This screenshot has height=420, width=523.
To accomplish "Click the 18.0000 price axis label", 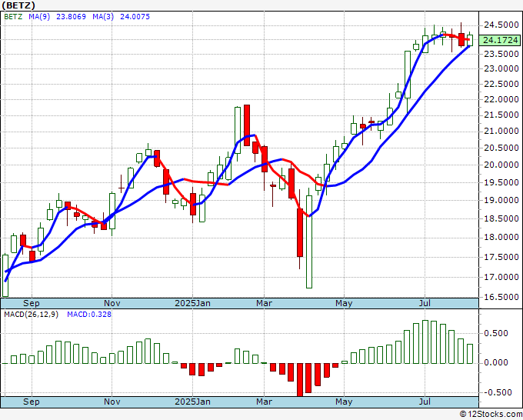I will 501,238.
